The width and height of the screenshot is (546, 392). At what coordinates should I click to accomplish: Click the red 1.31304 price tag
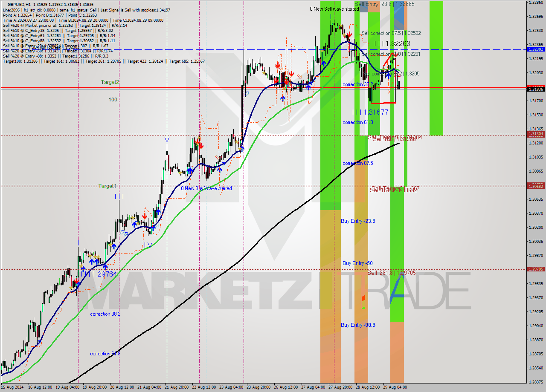click(536, 134)
